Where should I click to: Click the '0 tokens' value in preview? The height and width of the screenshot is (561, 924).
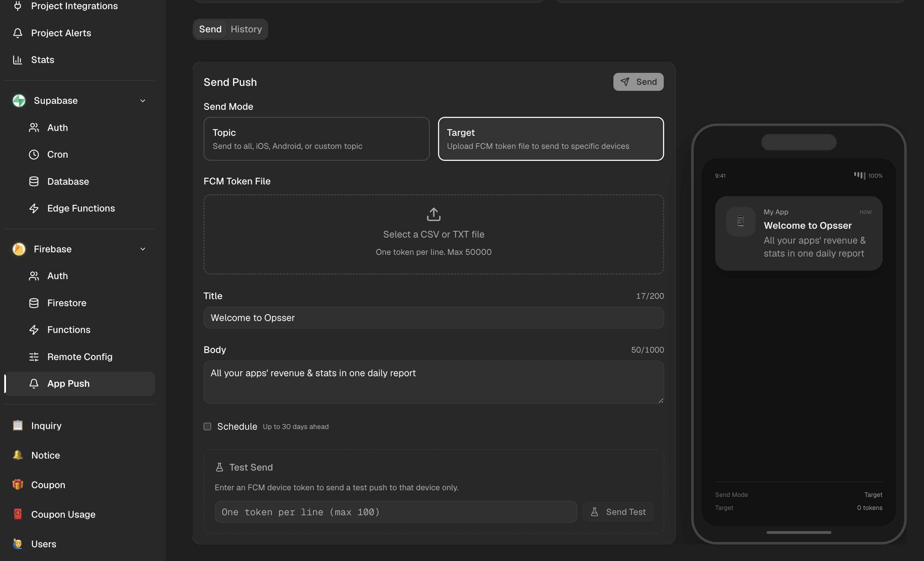(870, 508)
